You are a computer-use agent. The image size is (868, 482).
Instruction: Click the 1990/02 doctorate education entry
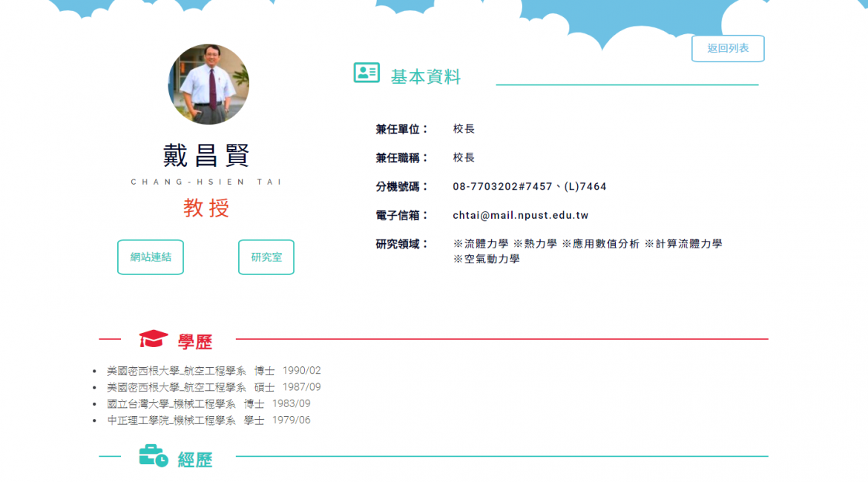(x=214, y=371)
